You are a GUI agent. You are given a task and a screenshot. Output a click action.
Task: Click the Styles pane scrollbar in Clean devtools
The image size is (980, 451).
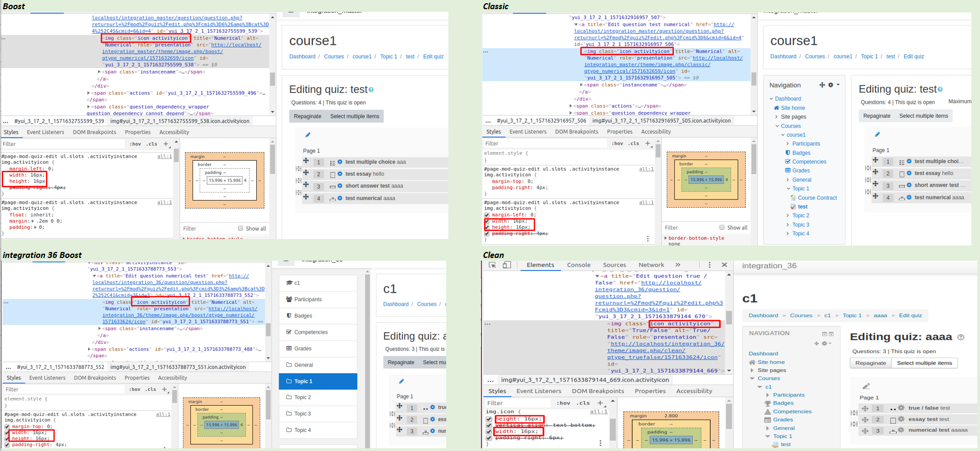(613, 430)
